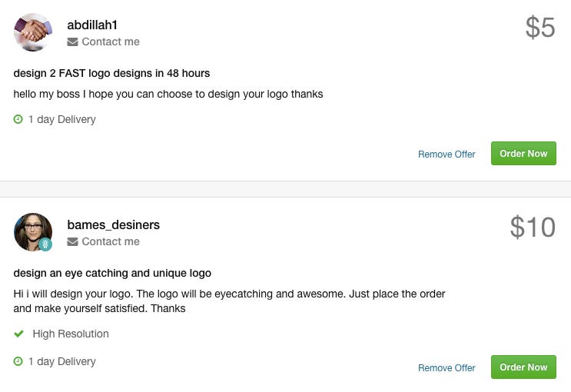
Task: Open bames_desiners' profile photo
Action: (x=33, y=232)
